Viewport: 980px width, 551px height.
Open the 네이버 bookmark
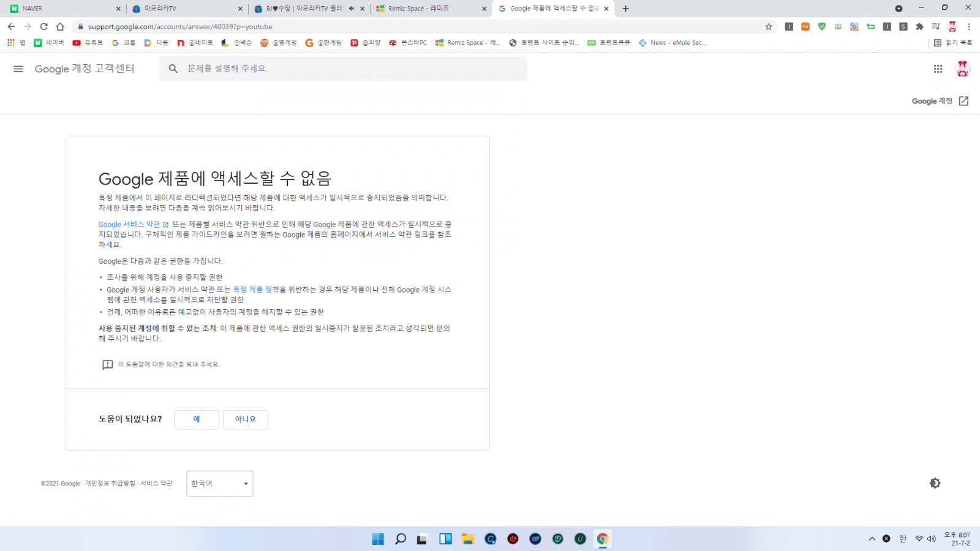[49, 42]
